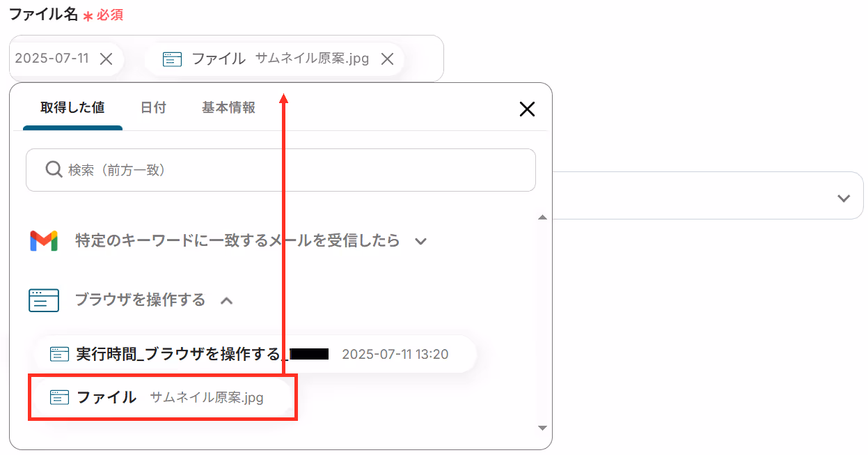868x455 pixels.
Task: Click the scrollbar up arrow
Action: pyautogui.click(x=543, y=218)
